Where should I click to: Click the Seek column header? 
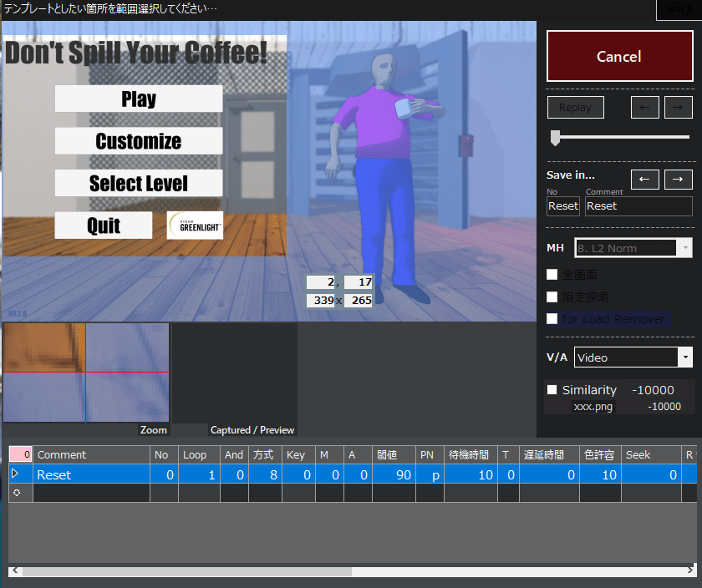coord(651,454)
